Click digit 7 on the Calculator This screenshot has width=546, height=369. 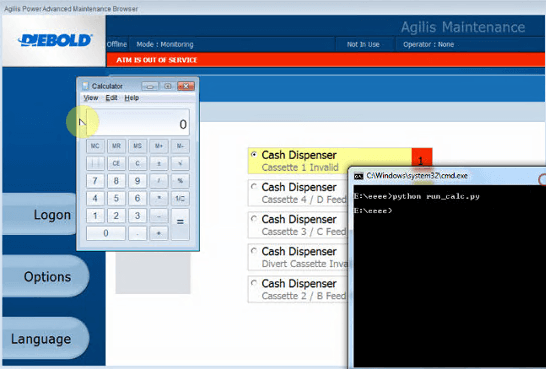95,181
